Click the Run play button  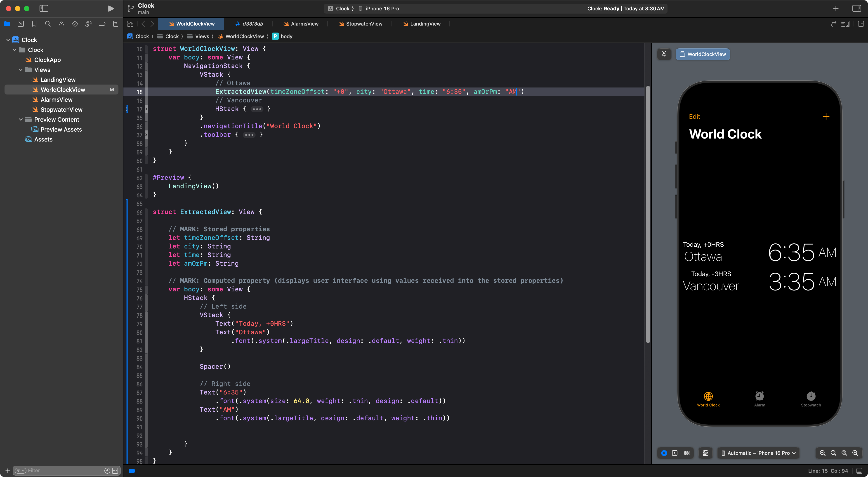pyautogui.click(x=111, y=8)
